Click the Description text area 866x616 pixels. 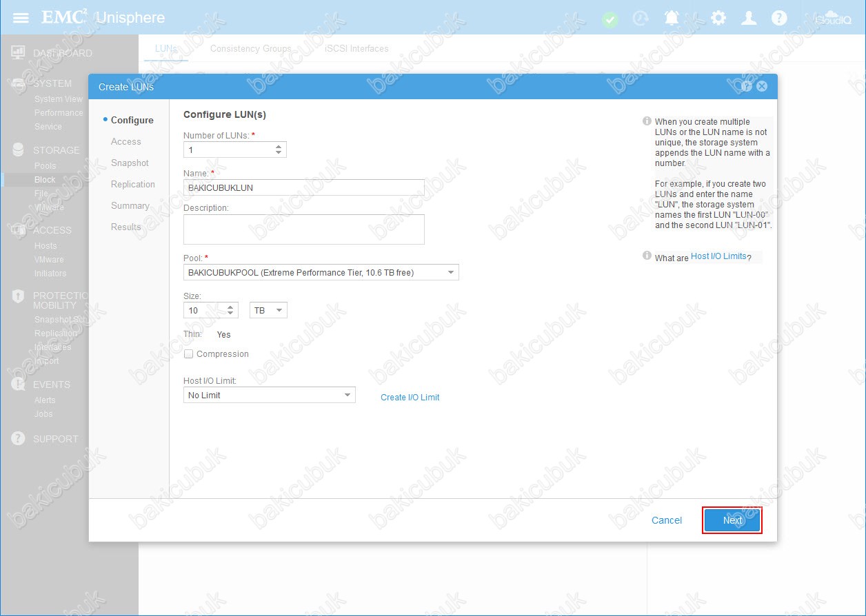[304, 229]
